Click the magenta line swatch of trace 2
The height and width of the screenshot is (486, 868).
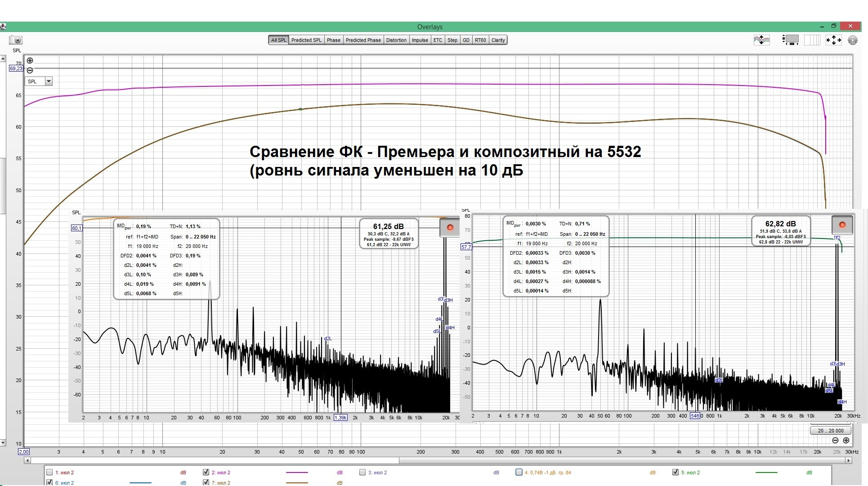point(297,472)
